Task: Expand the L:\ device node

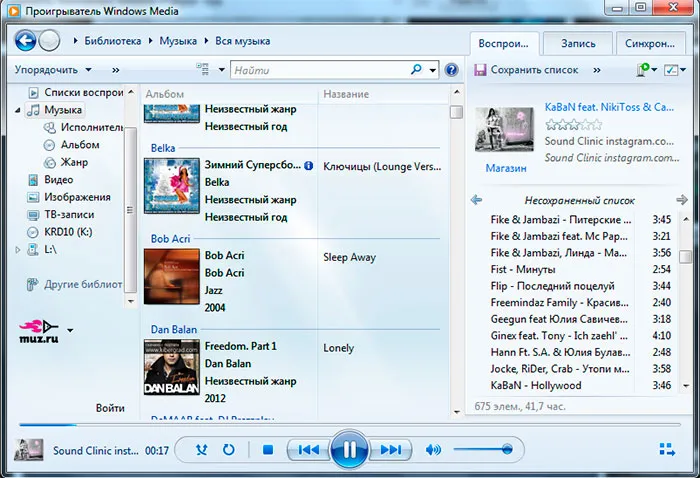Action: click(x=18, y=249)
